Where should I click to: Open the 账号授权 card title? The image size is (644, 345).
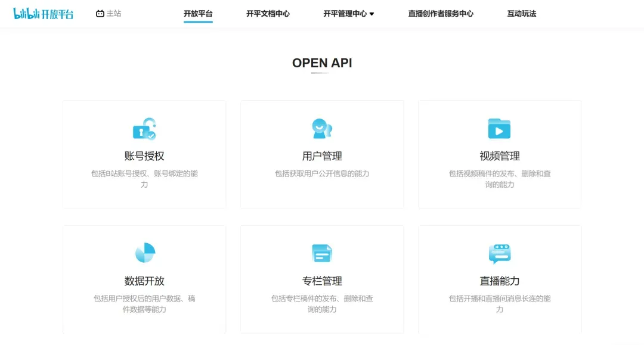click(x=144, y=156)
